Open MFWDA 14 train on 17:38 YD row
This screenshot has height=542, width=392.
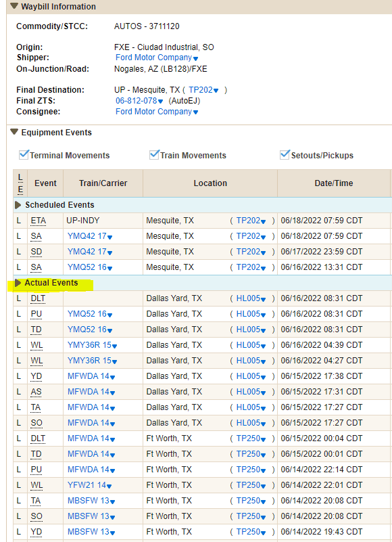91,376
